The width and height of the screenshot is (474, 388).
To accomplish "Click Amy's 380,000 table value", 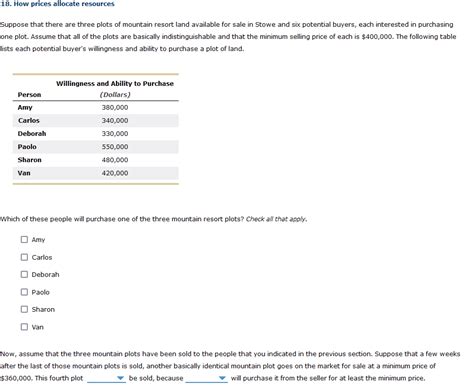I will click(115, 107).
